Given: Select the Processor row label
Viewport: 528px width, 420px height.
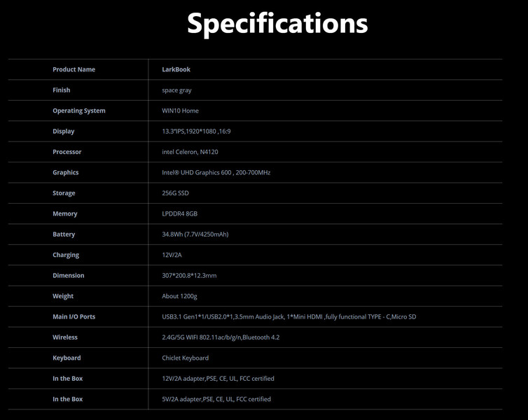Looking at the screenshot, I should pyautogui.click(x=67, y=152).
